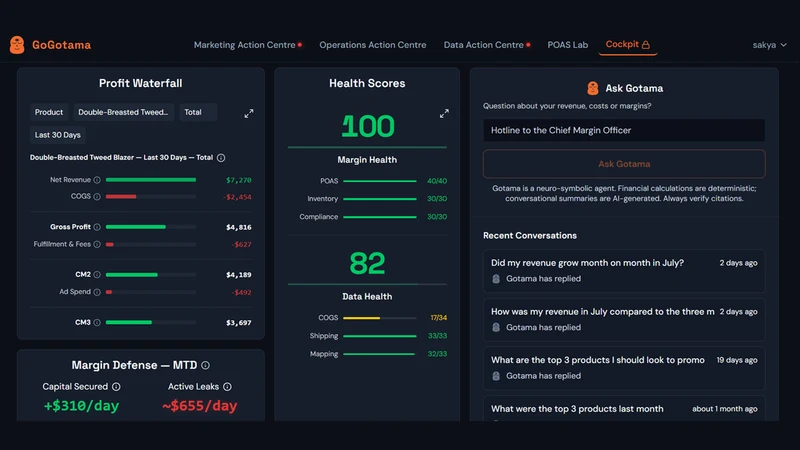Click the -$627 fees value
This screenshot has height=450, width=800.
pos(241,244)
